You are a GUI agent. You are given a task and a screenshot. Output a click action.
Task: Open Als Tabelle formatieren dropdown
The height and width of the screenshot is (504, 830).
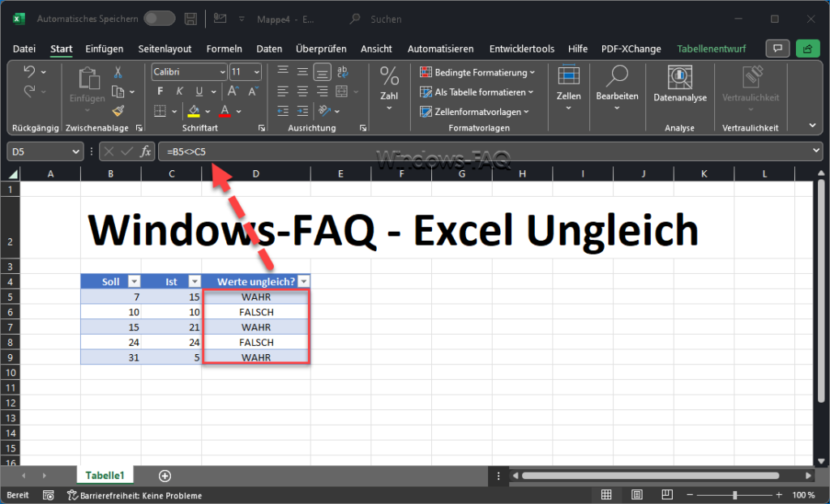click(477, 92)
